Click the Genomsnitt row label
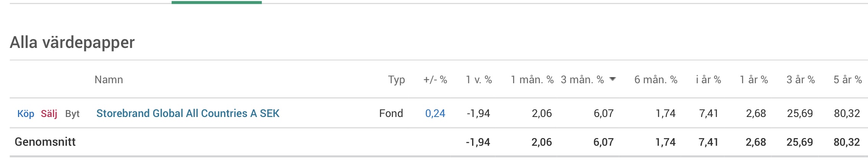The image size is (868, 168). pyautogui.click(x=45, y=142)
